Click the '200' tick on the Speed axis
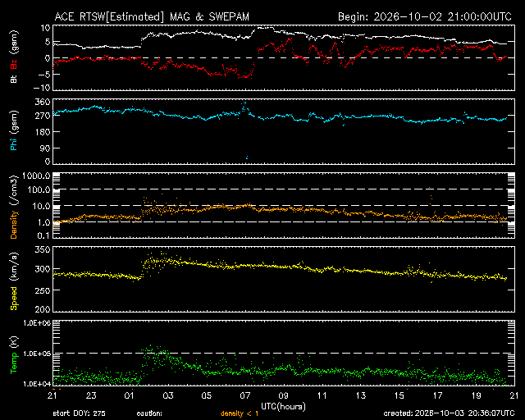 click(x=43, y=309)
